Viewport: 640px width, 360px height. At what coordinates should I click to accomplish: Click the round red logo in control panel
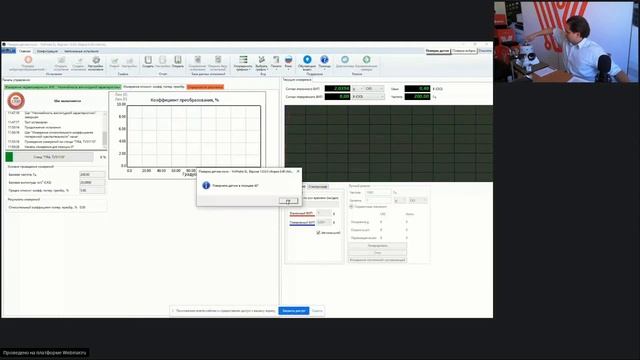tap(16, 100)
